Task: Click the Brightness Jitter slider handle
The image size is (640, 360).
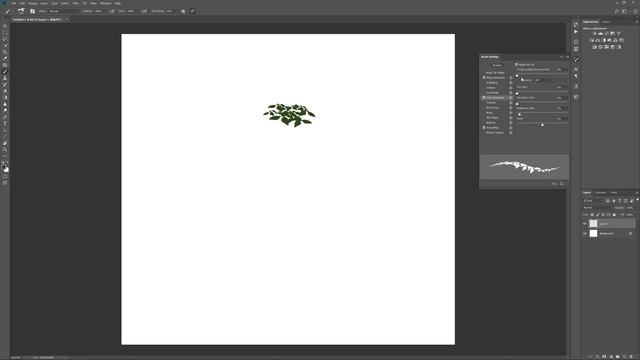Action: pyautogui.click(x=519, y=114)
